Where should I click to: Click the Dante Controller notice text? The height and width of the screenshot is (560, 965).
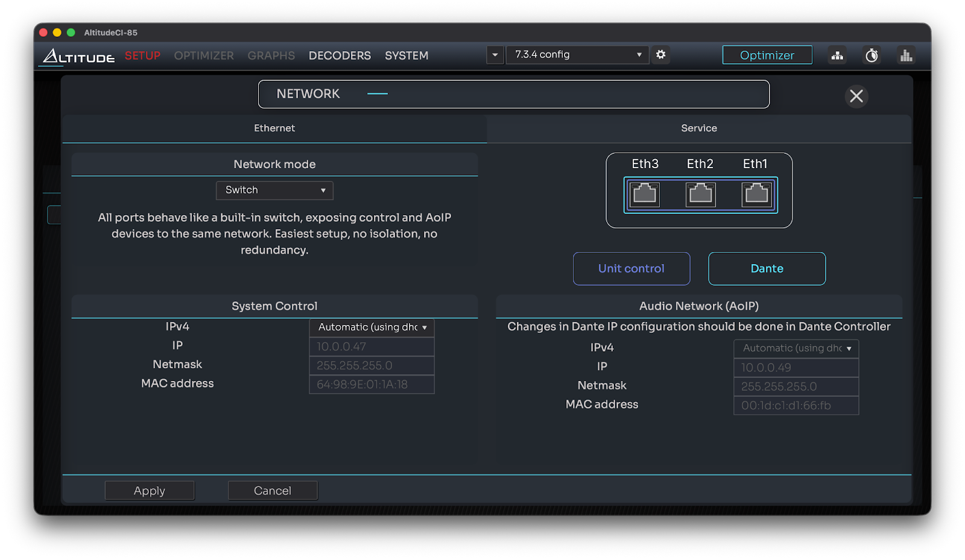coord(699,327)
